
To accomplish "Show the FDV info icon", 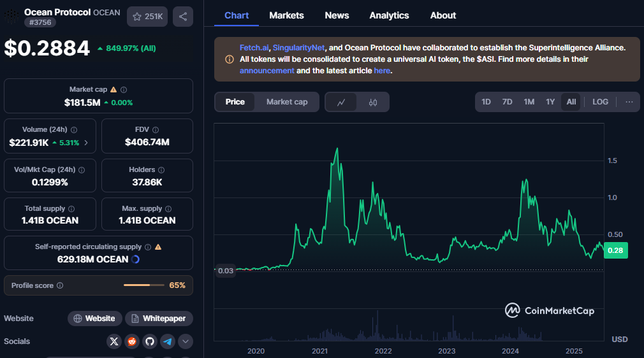I will pos(156,130).
